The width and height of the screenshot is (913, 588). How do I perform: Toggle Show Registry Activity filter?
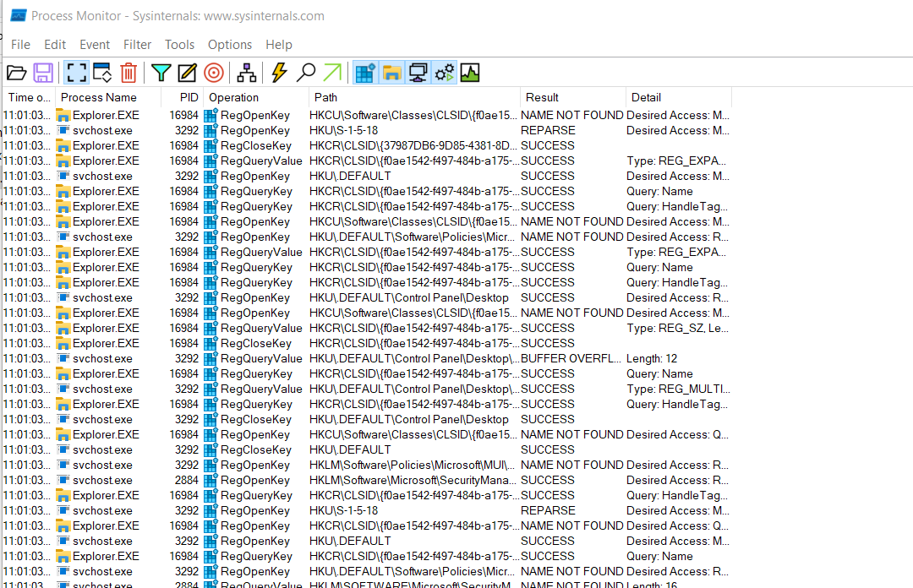tap(365, 73)
